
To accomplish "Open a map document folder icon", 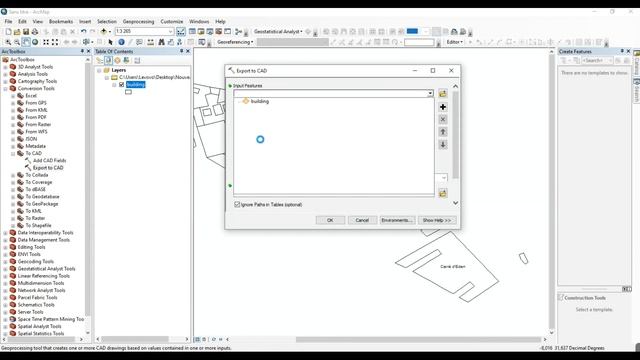I will [x=17, y=31].
